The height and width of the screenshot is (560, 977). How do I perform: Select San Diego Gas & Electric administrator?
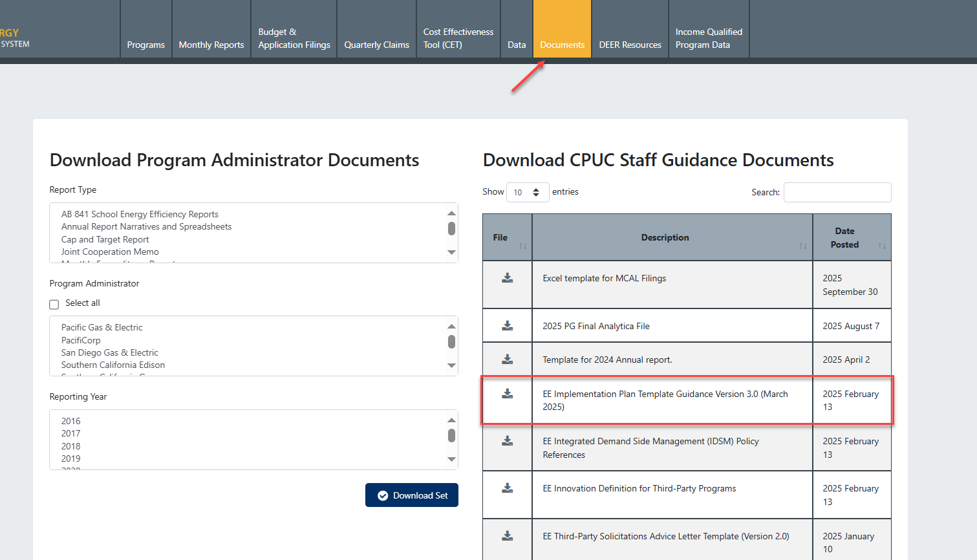110,352
